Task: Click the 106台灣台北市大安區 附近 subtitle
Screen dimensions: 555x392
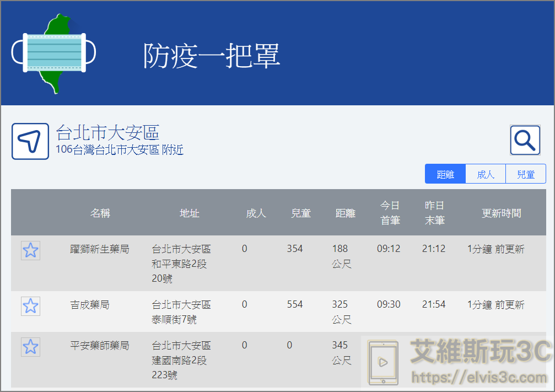Action: click(x=120, y=149)
